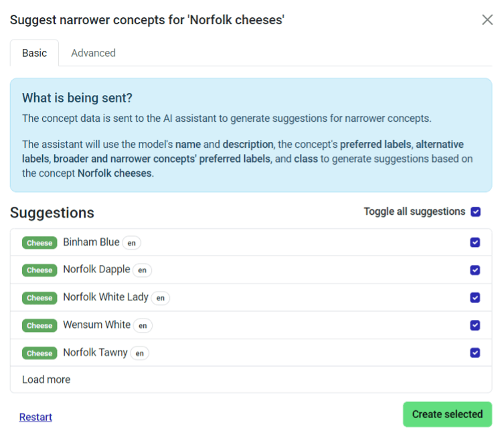Click the Cheese badge beside Norfolk Tawny
504x447 pixels.
click(x=39, y=353)
